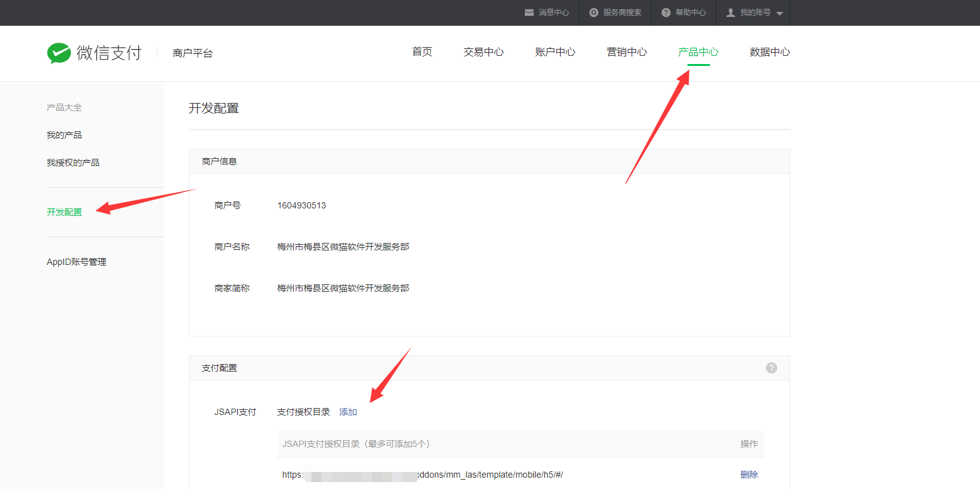Click the question-mark icon beside 帮助中心
Image resolution: width=980 pixels, height=489 pixels.
coord(666,13)
